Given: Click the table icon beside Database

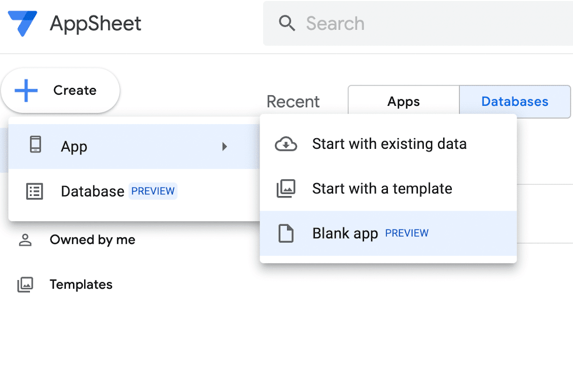Looking at the screenshot, I should tap(34, 191).
